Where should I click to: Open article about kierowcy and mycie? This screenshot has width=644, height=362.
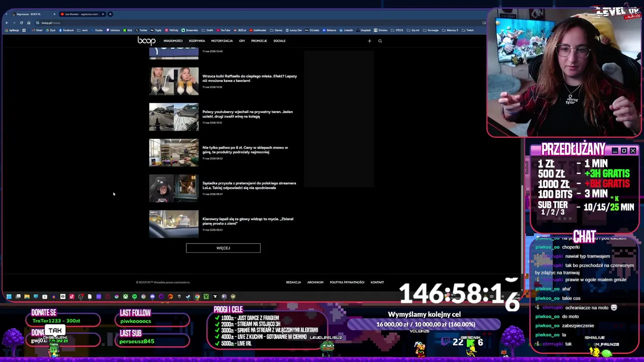248,221
